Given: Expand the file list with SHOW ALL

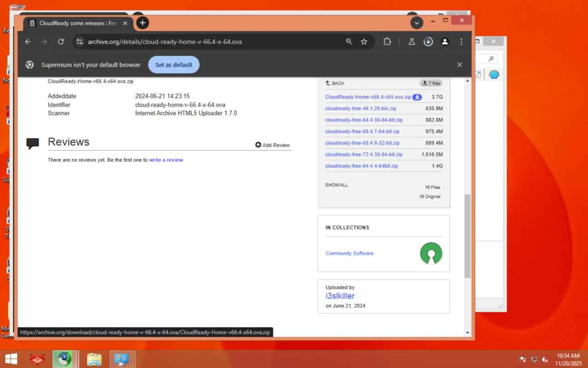Looking at the screenshot, I should click(x=337, y=185).
